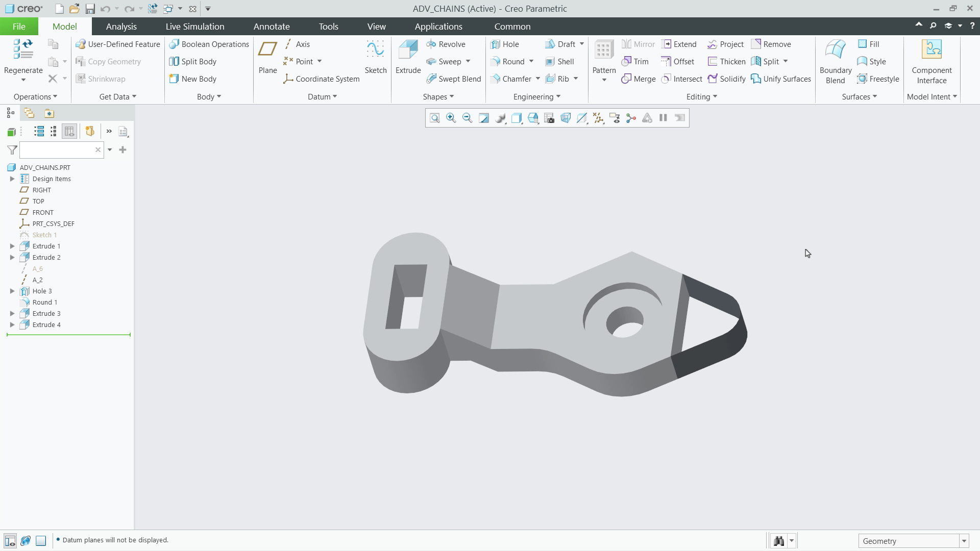Click the Zoom Out magnifier icon

pyautogui.click(x=467, y=118)
